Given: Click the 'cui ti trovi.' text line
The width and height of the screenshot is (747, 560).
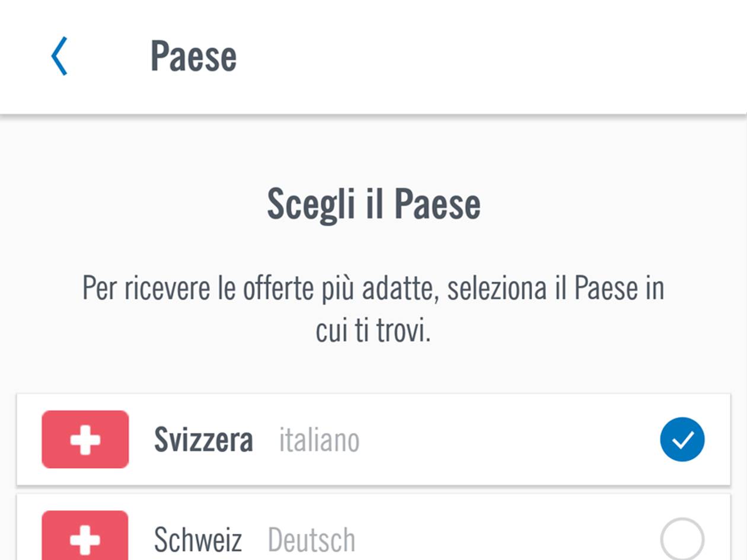Looking at the screenshot, I should point(373,330).
